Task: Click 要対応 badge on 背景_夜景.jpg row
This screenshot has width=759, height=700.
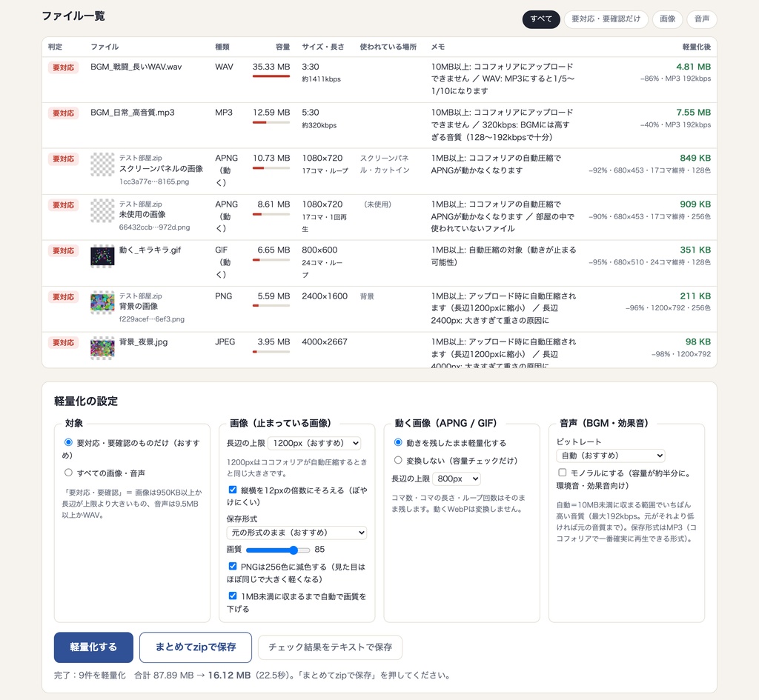Action: (64, 343)
